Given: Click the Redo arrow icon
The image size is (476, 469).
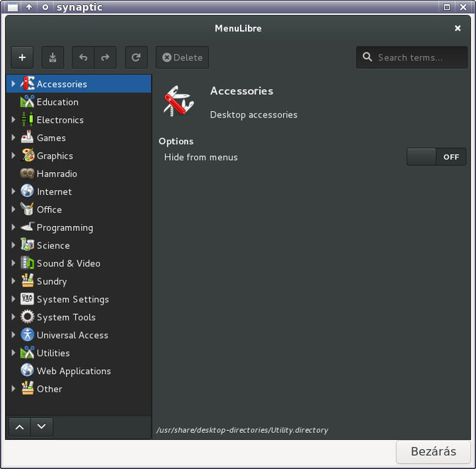Looking at the screenshot, I should pyautogui.click(x=106, y=57).
